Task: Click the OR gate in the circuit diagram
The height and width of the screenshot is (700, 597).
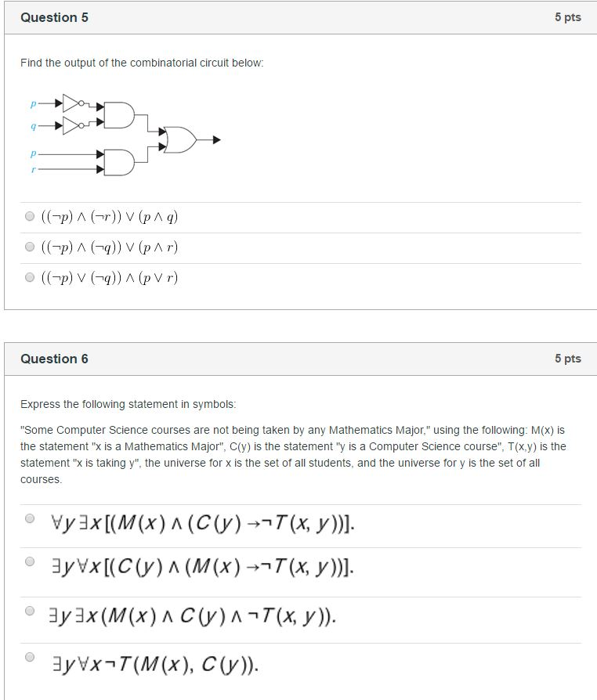Action: (x=180, y=140)
